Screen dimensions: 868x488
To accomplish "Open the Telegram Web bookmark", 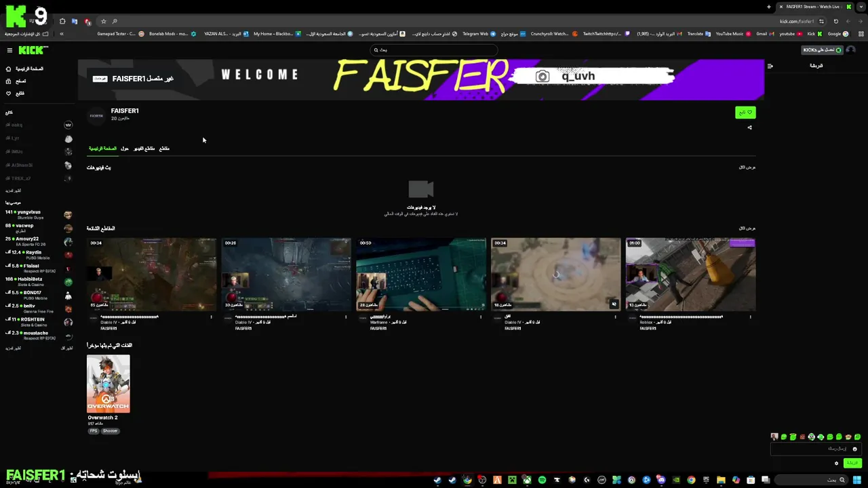I will click(x=479, y=34).
